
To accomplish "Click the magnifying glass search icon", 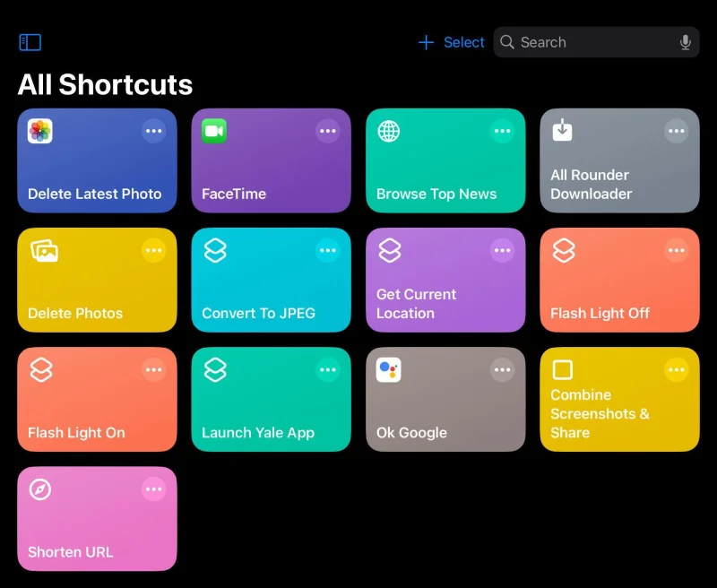I will pyautogui.click(x=507, y=42).
